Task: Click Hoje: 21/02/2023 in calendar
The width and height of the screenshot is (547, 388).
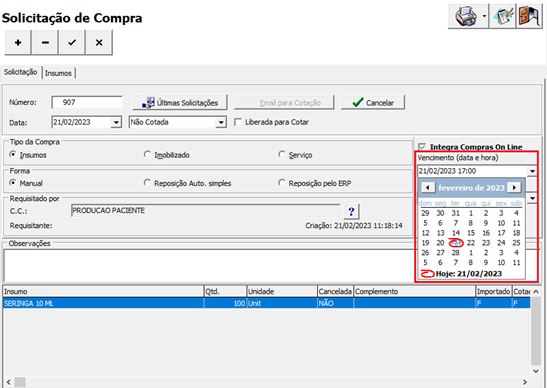Action: (x=469, y=274)
